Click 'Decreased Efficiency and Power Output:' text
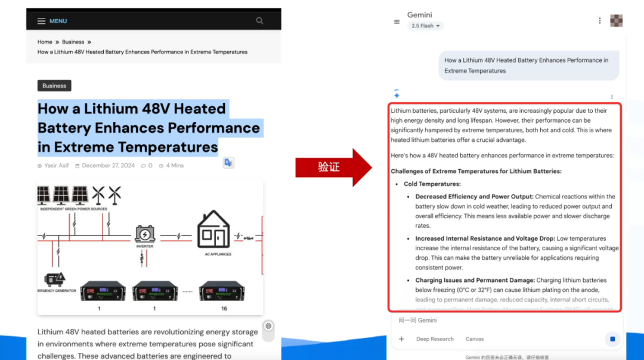Screen dimensions: 644x360 tap(474, 197)
